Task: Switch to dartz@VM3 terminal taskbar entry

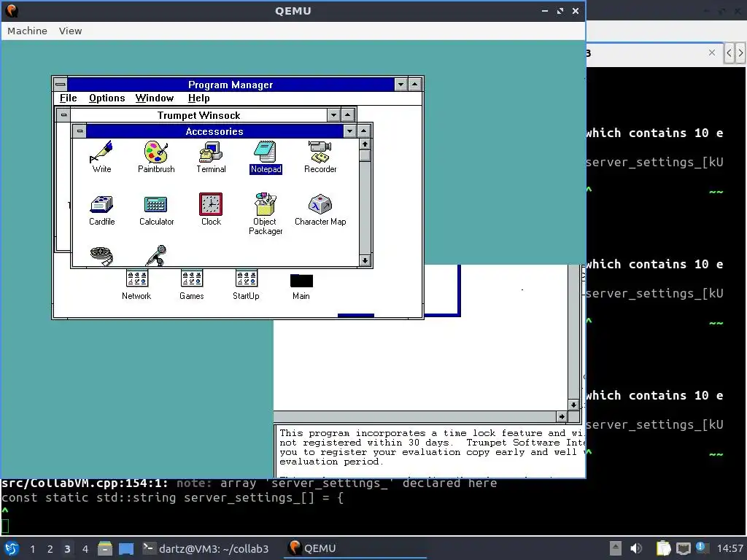Action: (x=205, y=548)
